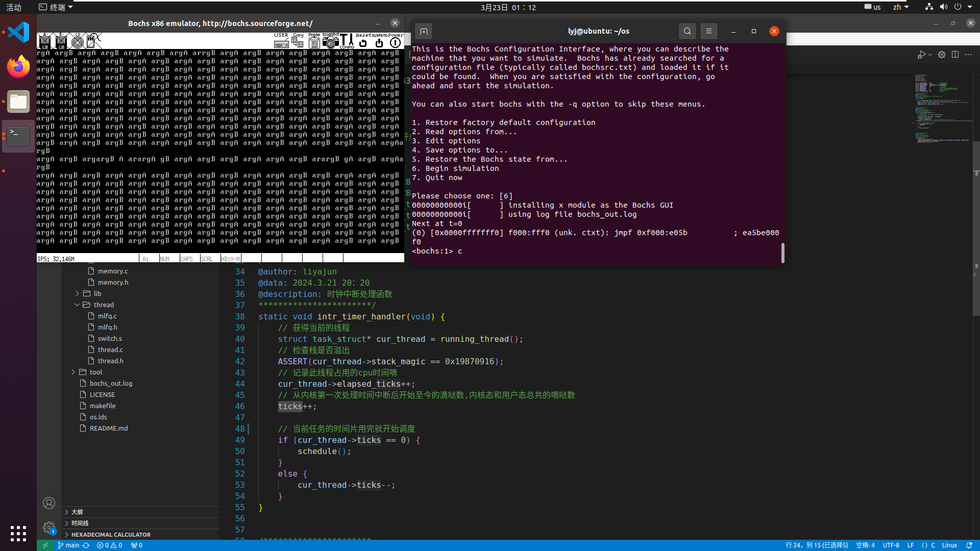Toggle the NUM lock status indicator

coord(167,258)
